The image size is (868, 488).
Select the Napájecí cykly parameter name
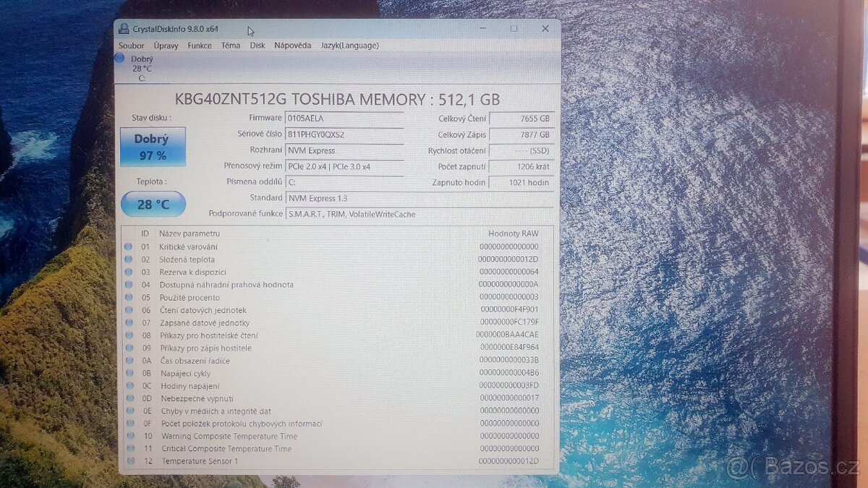coord(184,373)
